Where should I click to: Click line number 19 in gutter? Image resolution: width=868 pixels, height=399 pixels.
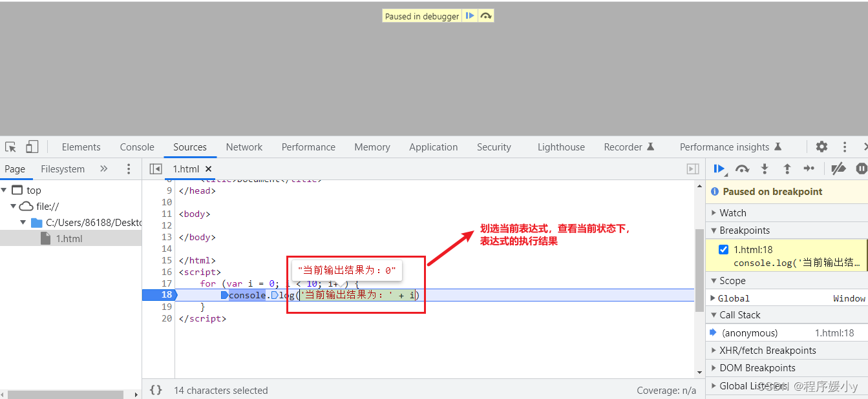point(167,307)
